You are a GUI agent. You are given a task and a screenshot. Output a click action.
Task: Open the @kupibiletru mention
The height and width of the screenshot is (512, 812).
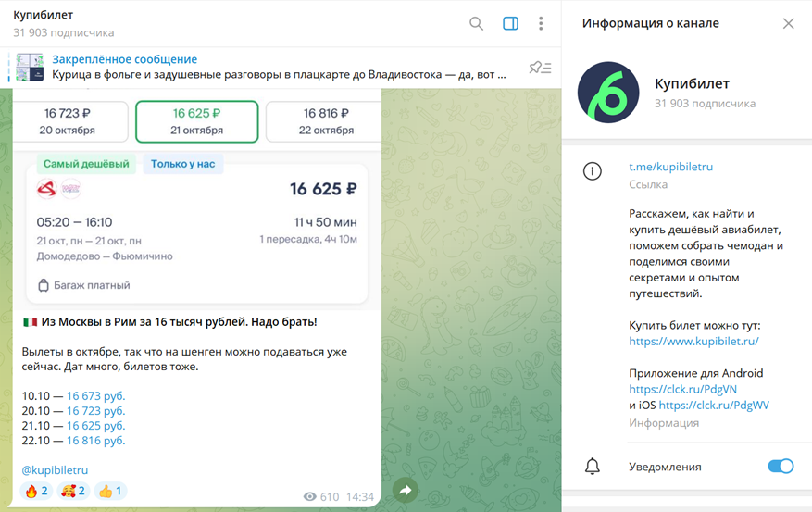[55, 470]
